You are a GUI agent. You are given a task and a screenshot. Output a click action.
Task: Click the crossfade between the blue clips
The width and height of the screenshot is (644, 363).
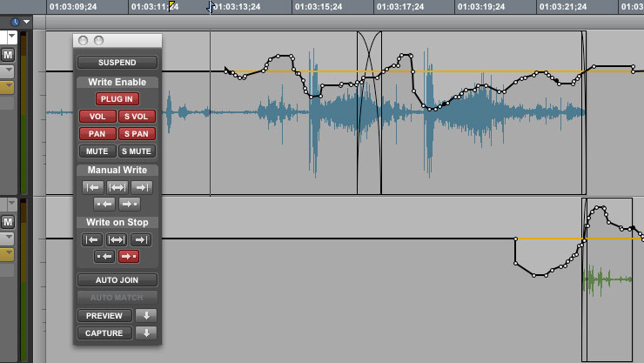pyautogui.click(x=369, y=113)
